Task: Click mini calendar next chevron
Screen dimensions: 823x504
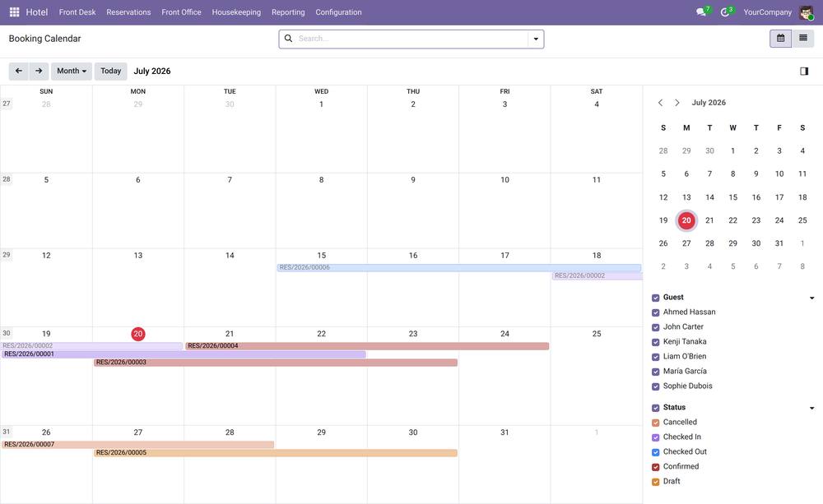Action: pos(677,103)
